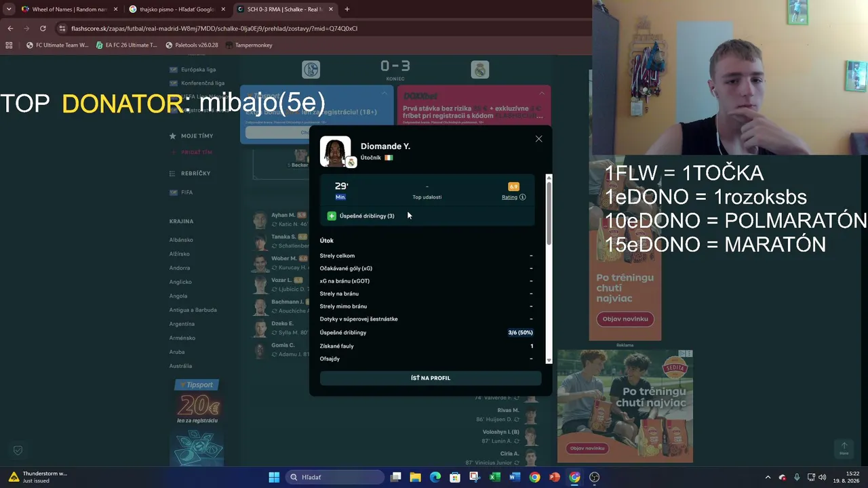Open the Tampermonkey bookmark
This screenshot has height=488, width=868.
(249, 45)
